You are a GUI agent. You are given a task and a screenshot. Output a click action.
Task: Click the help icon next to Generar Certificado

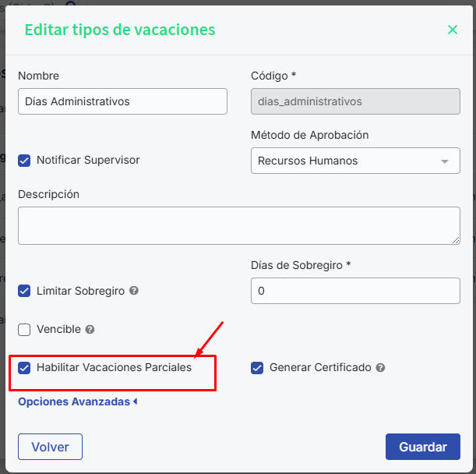[381, 367]
